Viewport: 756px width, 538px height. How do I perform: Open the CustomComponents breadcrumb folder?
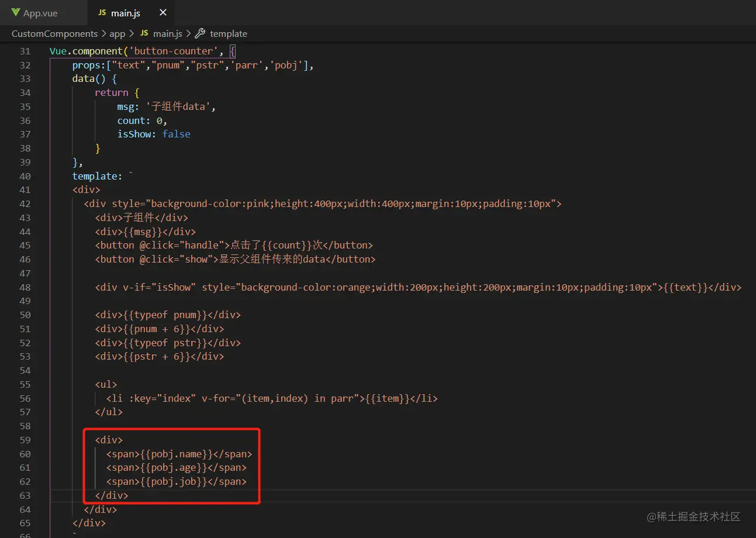click(54, 34)
